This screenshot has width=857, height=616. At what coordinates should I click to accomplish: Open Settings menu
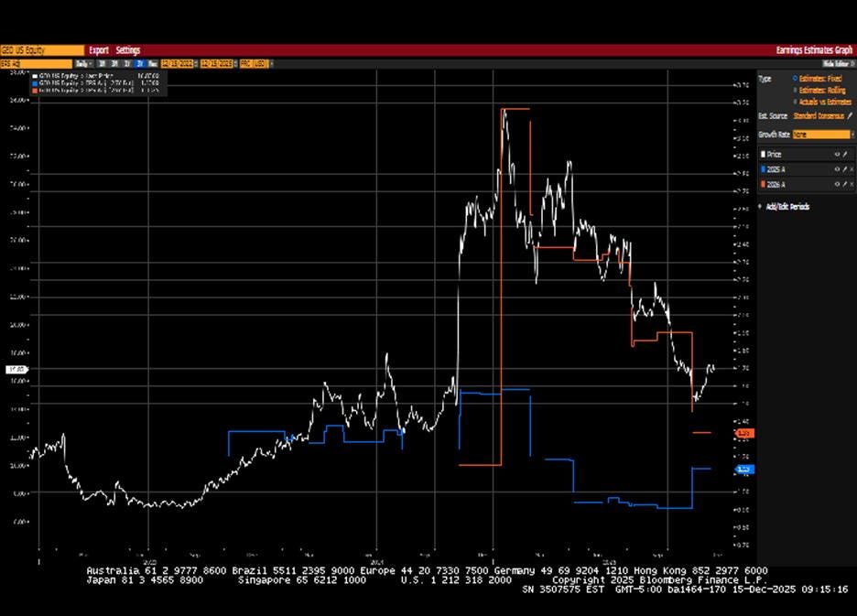128,50
